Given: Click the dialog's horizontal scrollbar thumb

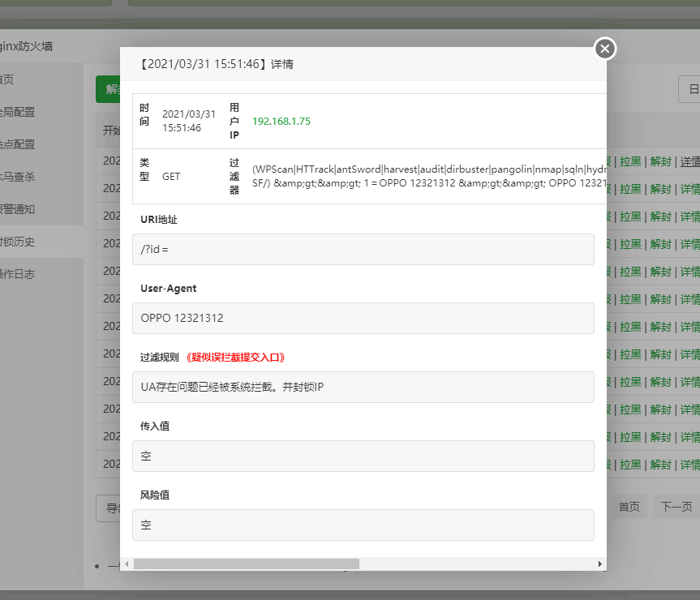Looking at the screenshot, I should click(x=247, y=564).
